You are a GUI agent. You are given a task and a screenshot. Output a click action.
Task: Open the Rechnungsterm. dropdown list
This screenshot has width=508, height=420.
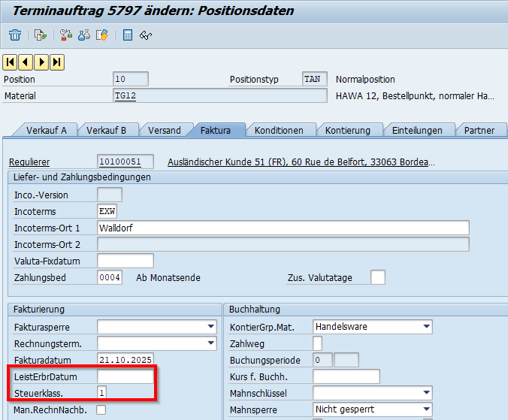[x=210, y=343]
